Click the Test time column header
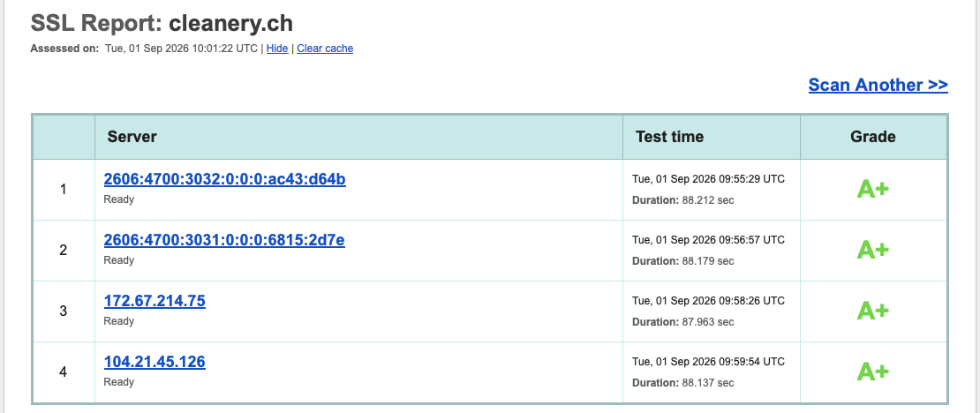This screenshot has height=413, width=980. [669, 137]
